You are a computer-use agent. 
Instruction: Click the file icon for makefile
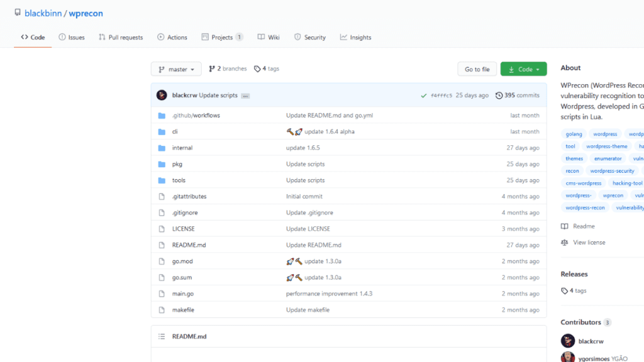pyautogui.click(x=162, y=310)
